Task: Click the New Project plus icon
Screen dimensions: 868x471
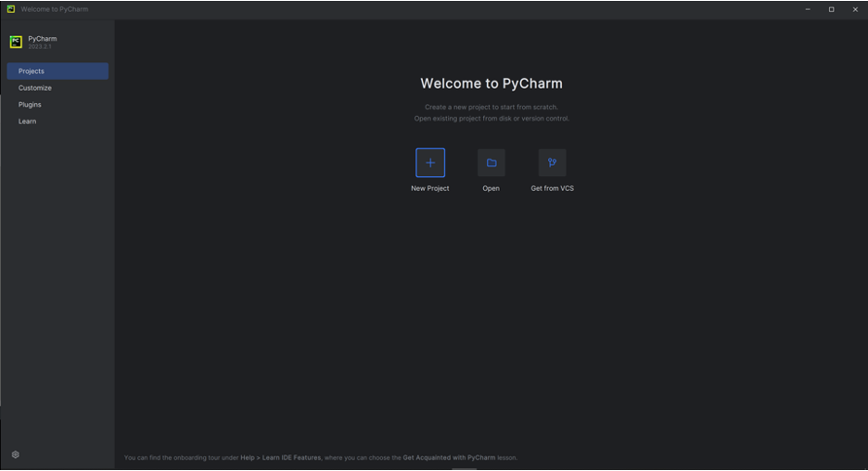Action: (x=430, y=163)
